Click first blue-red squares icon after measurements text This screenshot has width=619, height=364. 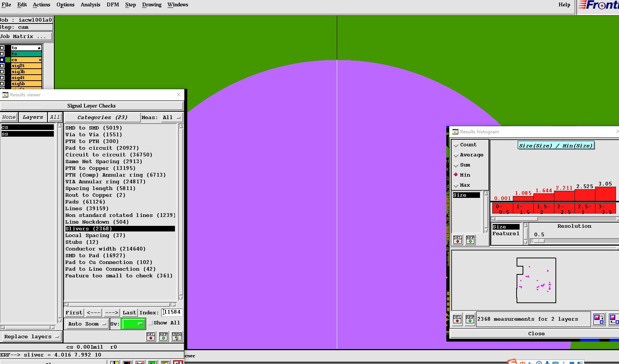point(599,319)
